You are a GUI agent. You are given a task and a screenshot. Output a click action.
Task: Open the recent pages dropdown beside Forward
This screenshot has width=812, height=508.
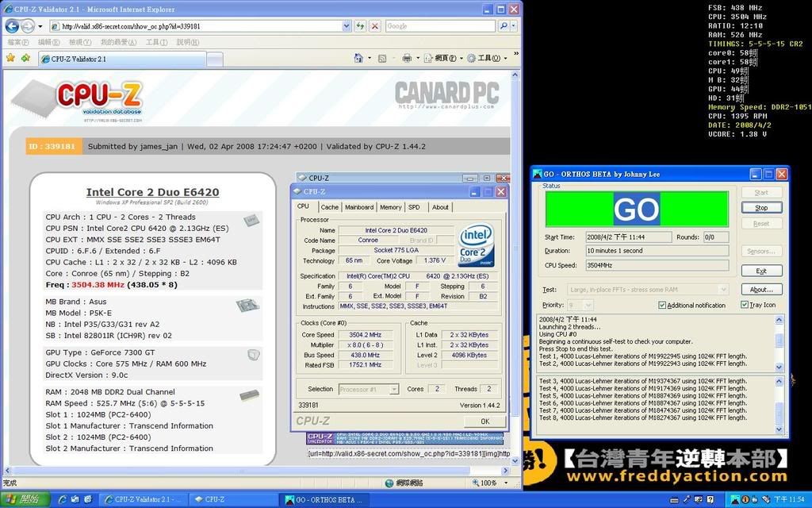point(40,26)
